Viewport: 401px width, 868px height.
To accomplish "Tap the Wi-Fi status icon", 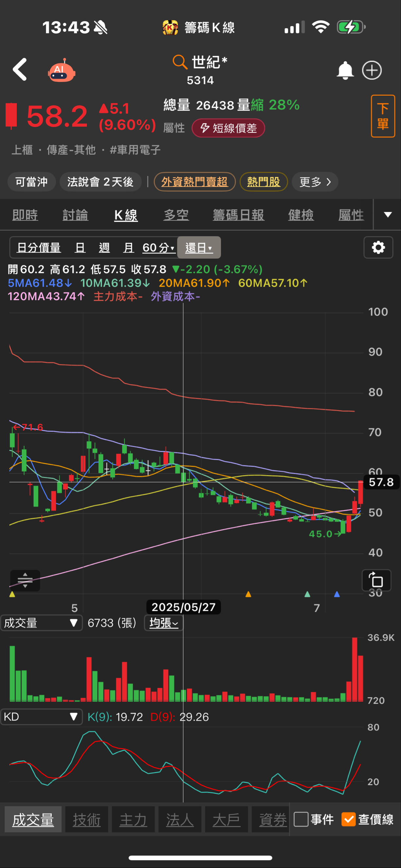I will 321,26.
